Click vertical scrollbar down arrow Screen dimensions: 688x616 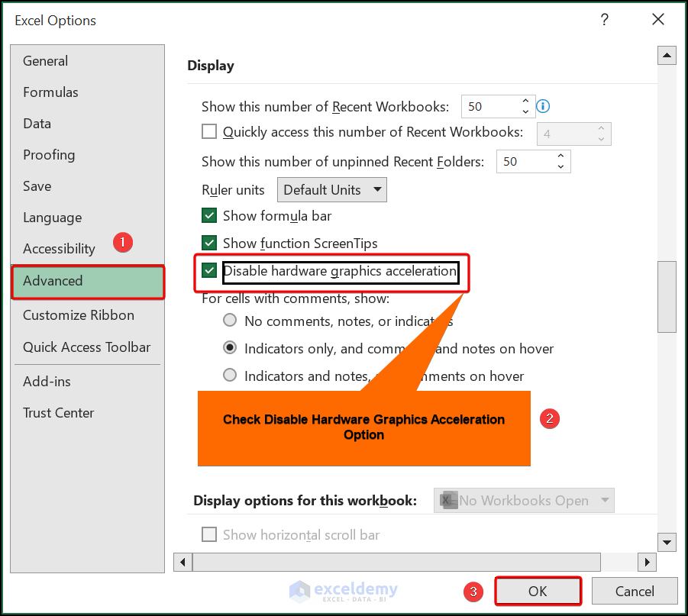(x=667, y=542)
